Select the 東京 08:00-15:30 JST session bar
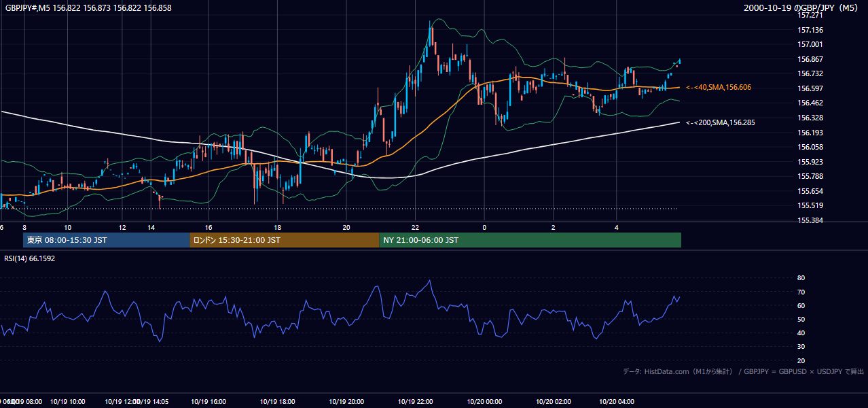 [x=106, y=240]
